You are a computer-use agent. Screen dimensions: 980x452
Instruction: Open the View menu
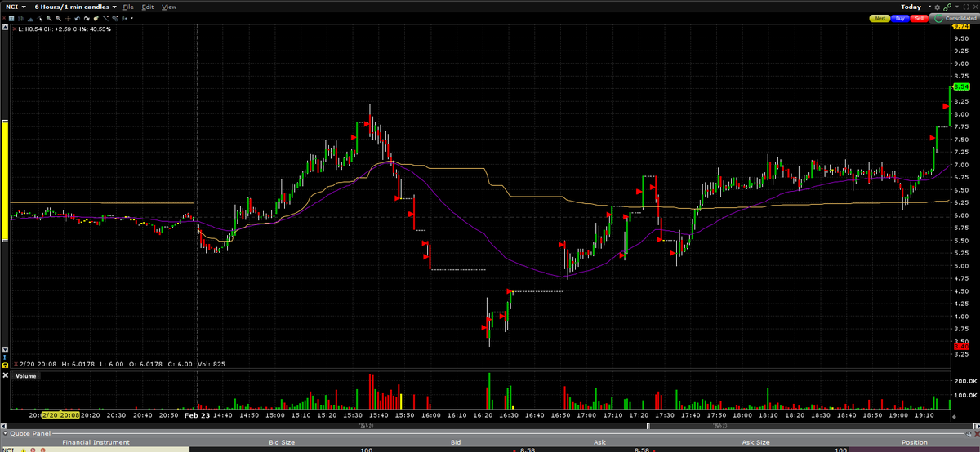[x=169, y=7]
